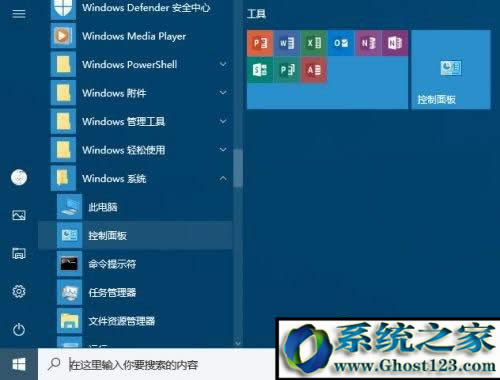Open 文件资源管理器 entry label

tap(122, 321)
